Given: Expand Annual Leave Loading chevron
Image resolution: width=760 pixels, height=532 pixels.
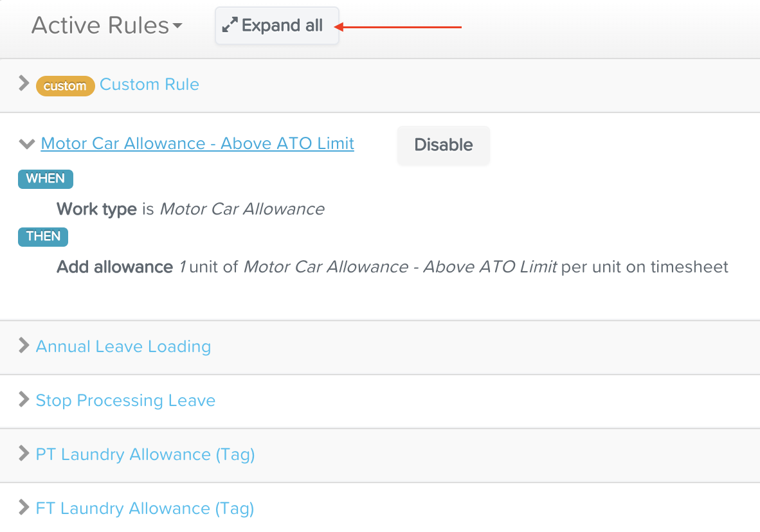Looking at the screenshot, I should click(x=24, y=346).
